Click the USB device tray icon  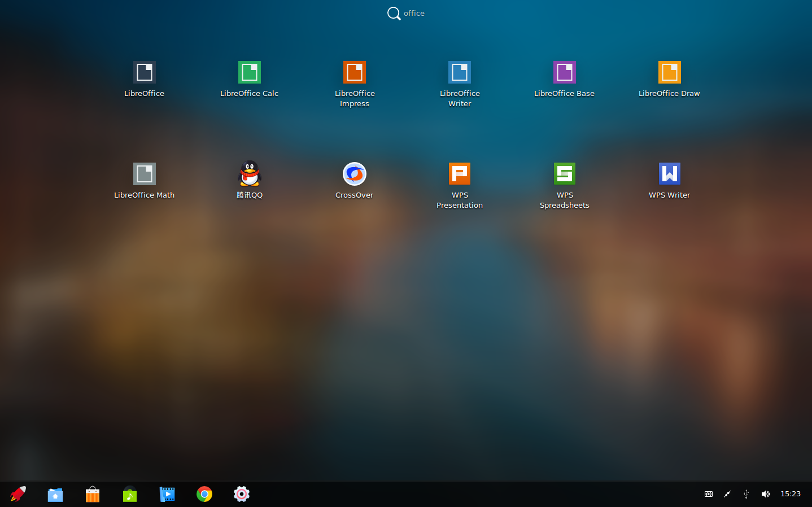(x=746, y=494)
